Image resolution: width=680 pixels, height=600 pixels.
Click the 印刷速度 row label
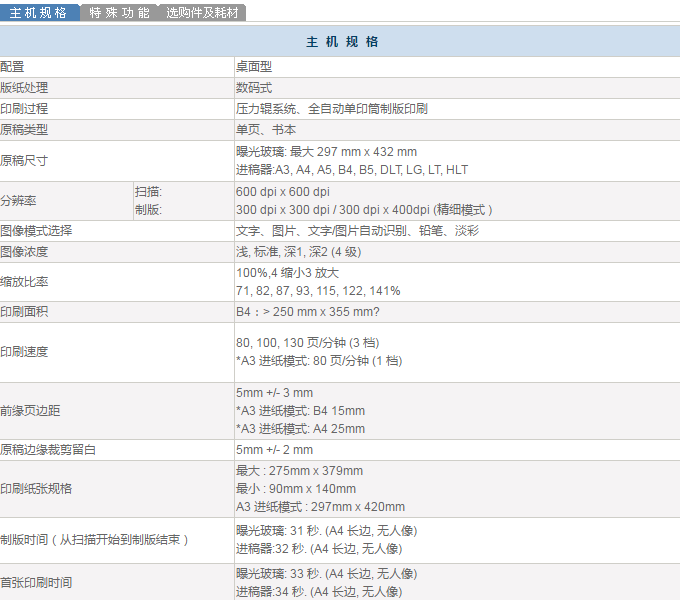click(24, 352)
